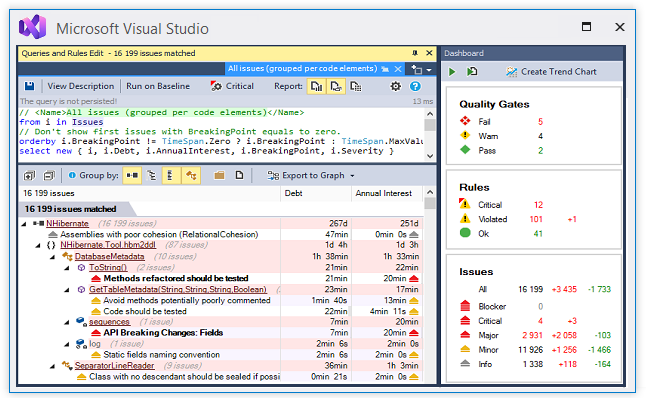Click the Critical rule gear icon
The width and height of the screenshot is (646, 398).
pos(216,86)
